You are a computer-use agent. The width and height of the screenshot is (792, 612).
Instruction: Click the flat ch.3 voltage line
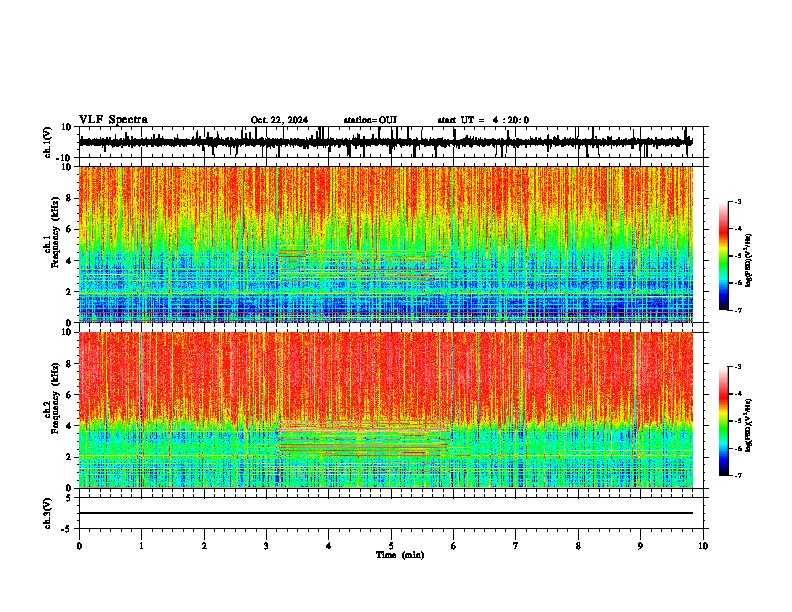pos(386,513)
